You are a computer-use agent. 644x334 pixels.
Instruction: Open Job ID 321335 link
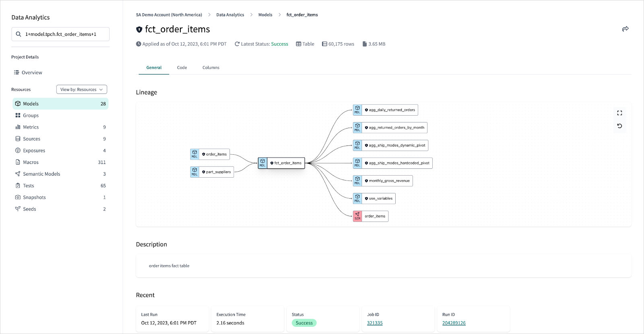375,323
